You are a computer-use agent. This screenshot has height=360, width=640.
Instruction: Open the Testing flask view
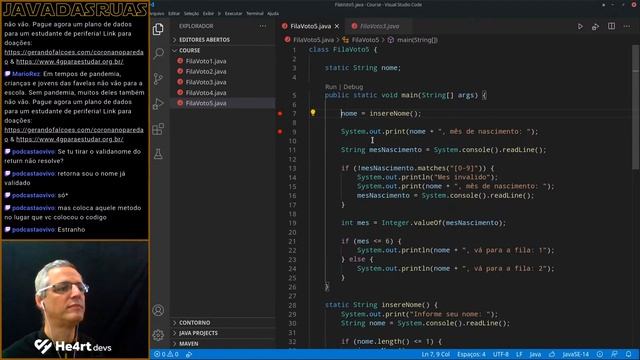(158, 154)
